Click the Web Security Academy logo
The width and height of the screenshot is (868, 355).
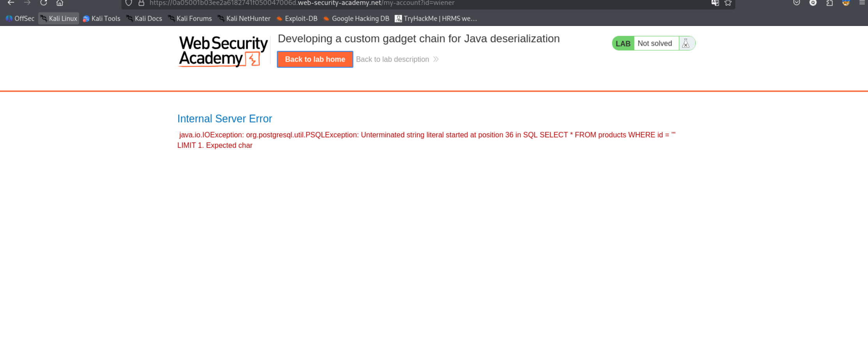[x=223, y=51]
